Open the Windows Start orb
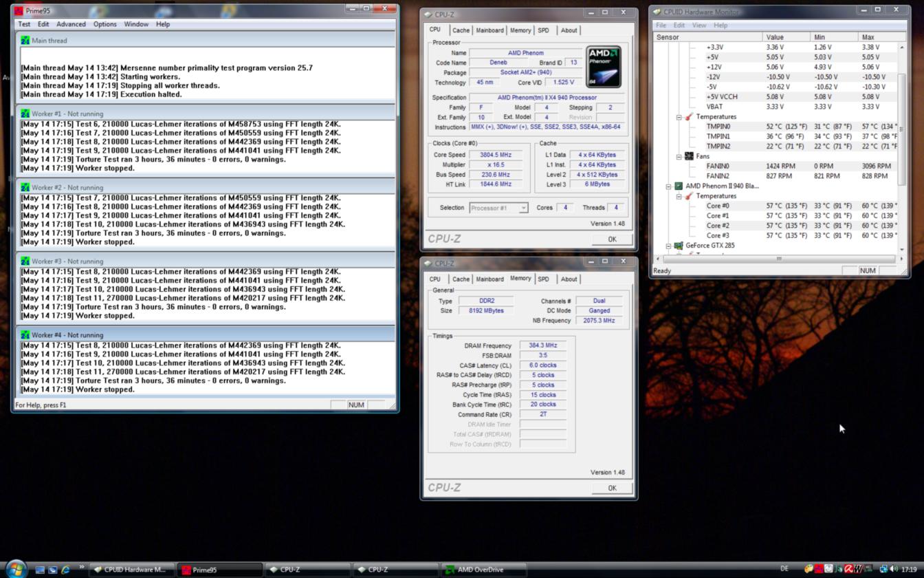Image resolution: width=924 pixels, height=578 pixels. [15, 569]
